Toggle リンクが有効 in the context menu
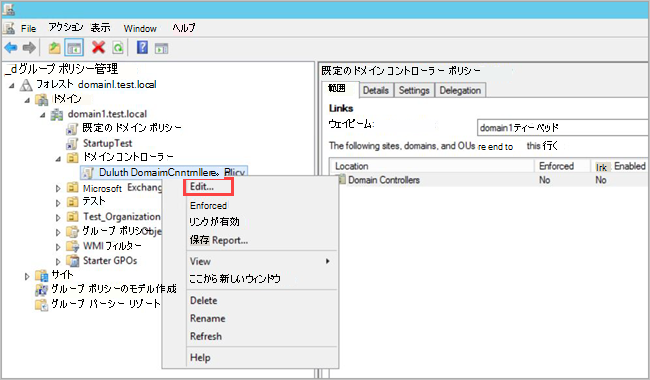Viewport: 650px width, 380px height. [214, 222]
